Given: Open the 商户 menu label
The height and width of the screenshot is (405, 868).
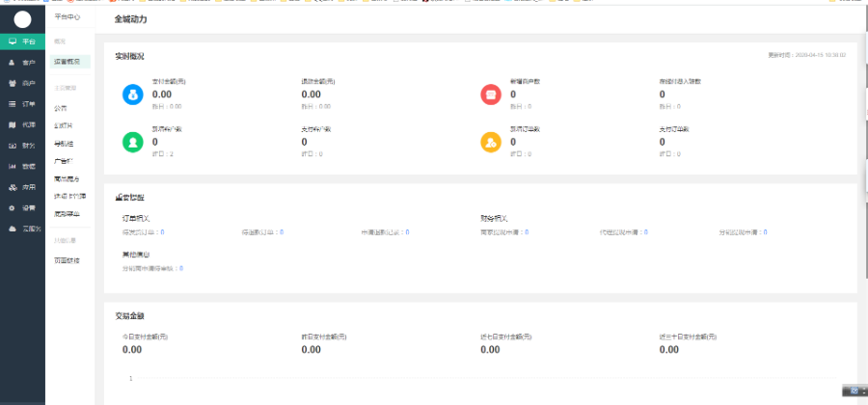Looking at the screenshot, I should (29, 84).
